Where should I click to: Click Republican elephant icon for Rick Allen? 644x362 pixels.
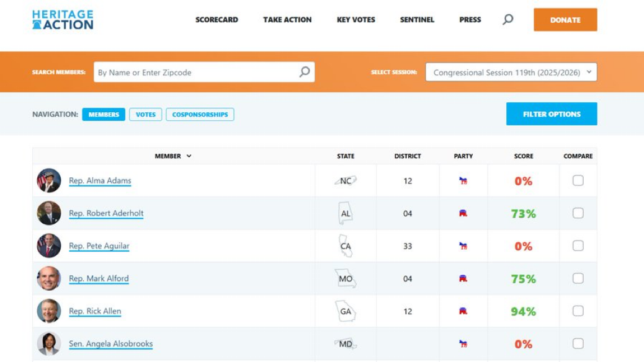point(463,311)
